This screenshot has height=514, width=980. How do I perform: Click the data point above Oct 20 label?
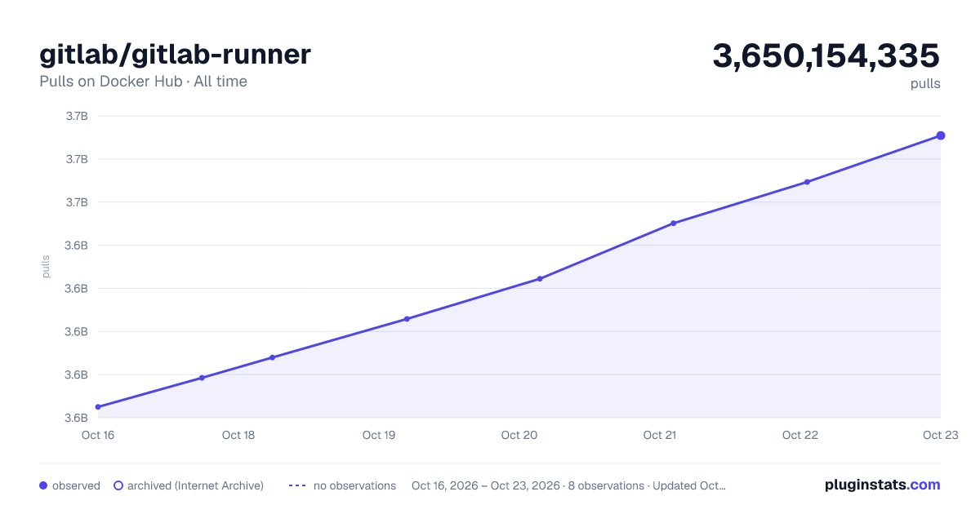coord(540,279)
